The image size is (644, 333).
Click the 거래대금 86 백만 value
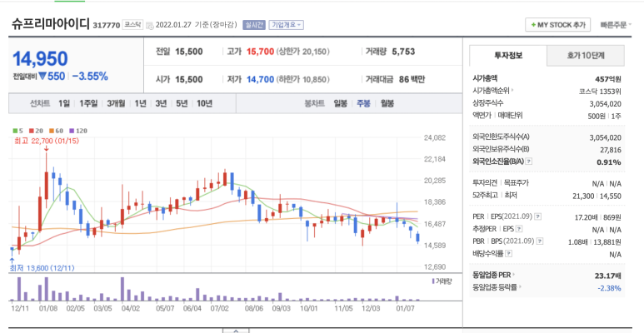[412, 79]
